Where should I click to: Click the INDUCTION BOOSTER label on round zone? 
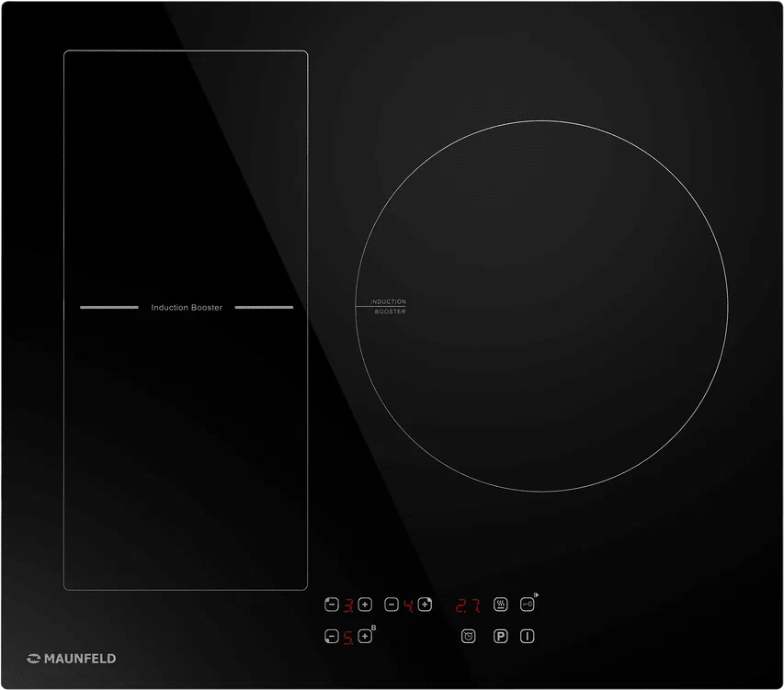coord(389,306)
